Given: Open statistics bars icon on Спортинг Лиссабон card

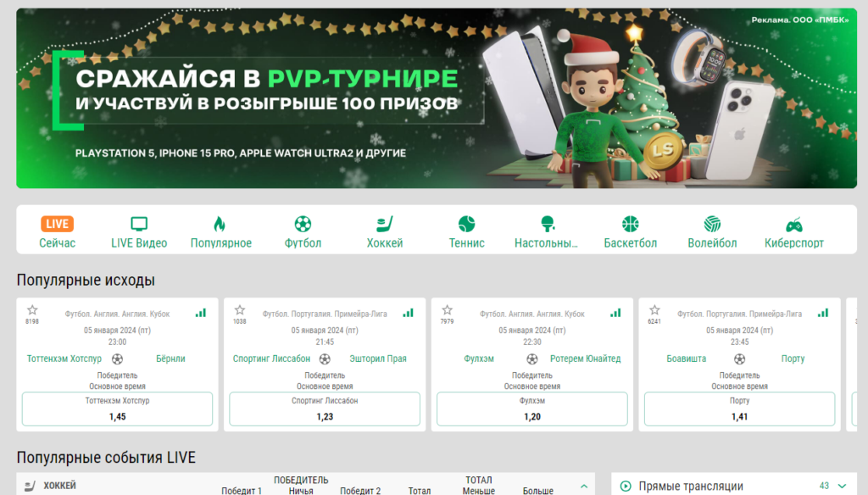Looking at the screenshot, I should (408, 313).
